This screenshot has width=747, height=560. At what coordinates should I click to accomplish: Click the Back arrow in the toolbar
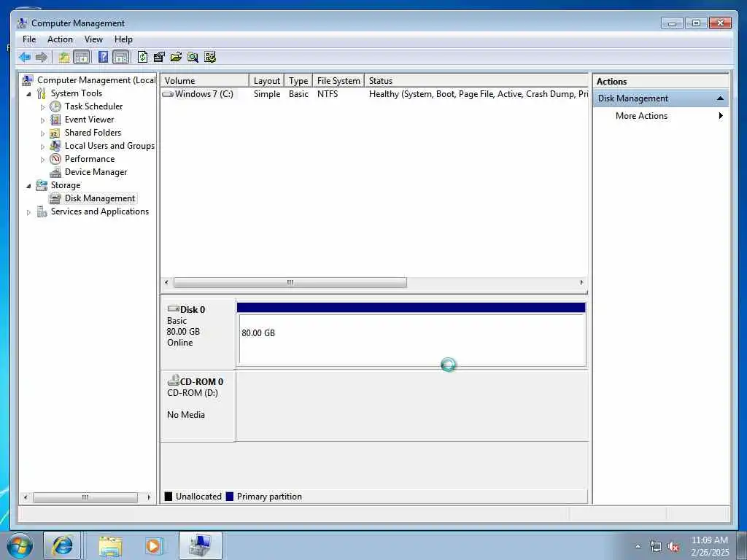click(25, 58)
